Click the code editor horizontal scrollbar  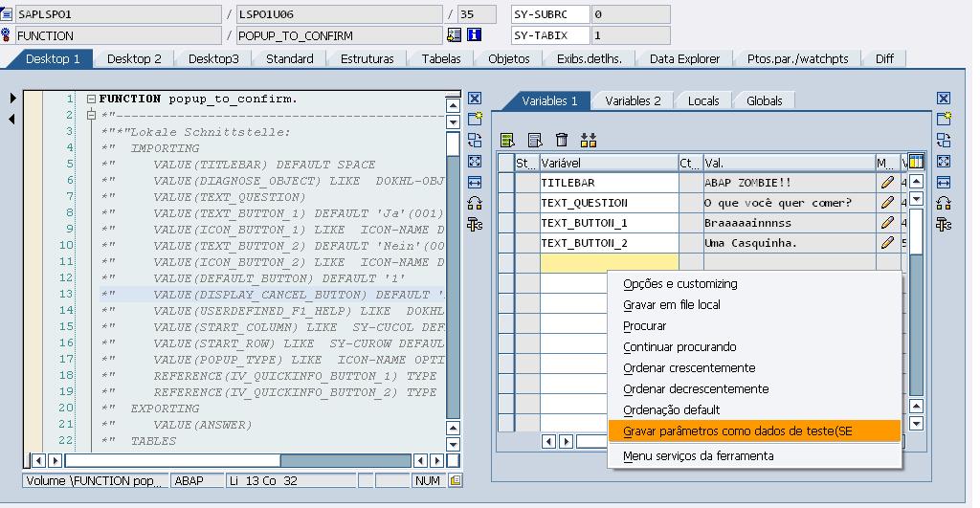pos(239,461)
